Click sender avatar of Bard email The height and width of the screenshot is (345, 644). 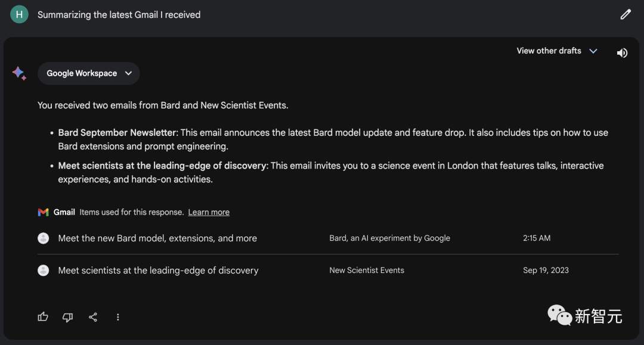[x=43, y=238]
